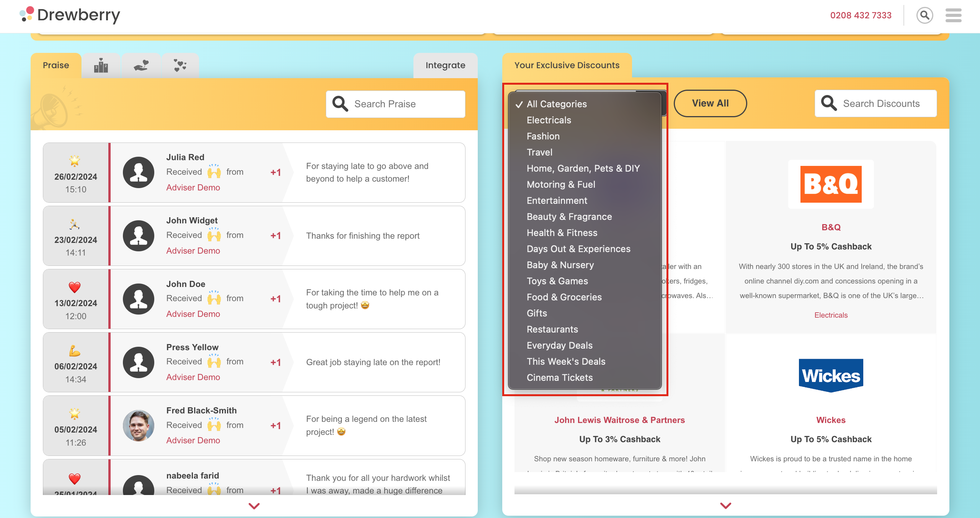Focus the Search Discounts input field
The image size is (980, 518).
(x=876, y=103)
